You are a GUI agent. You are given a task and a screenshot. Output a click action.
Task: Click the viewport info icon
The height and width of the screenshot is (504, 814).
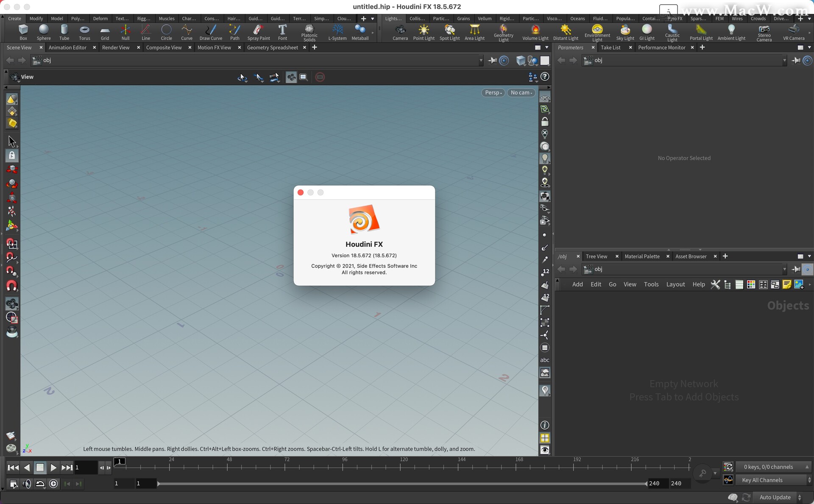(545, 425)
